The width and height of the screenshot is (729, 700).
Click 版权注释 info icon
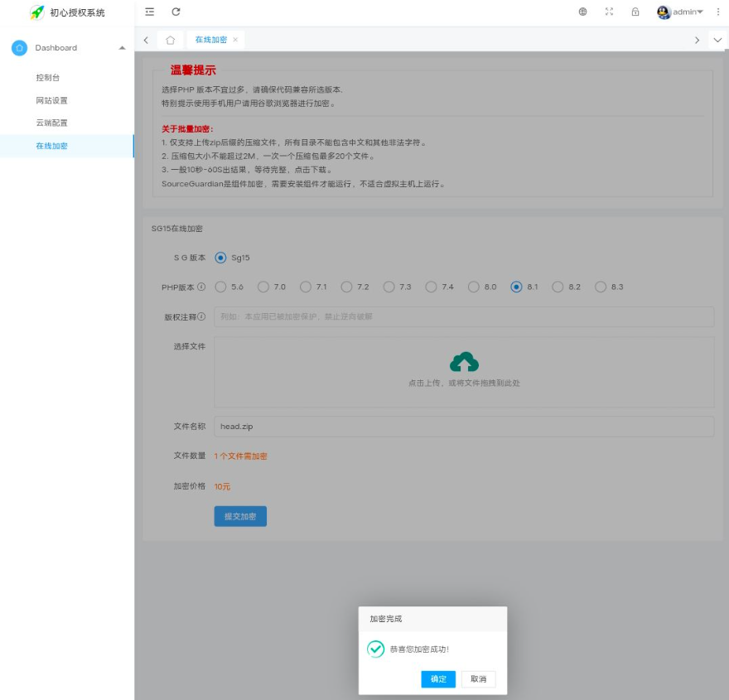tap(201, 316)
